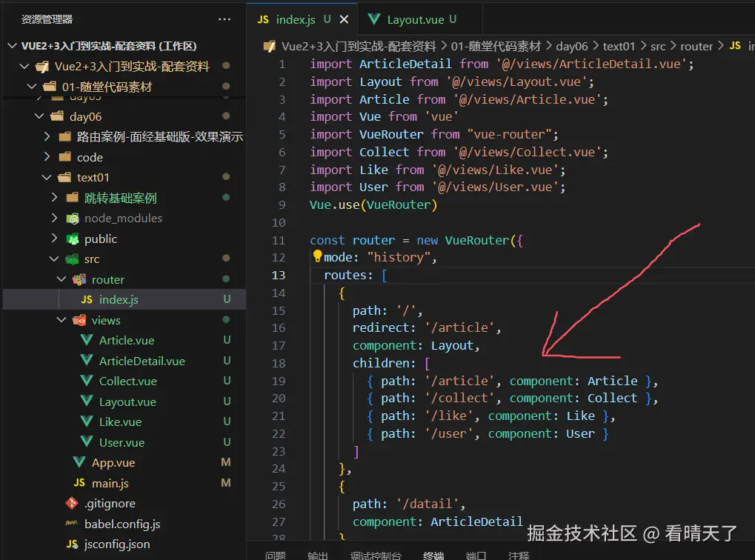This screenshot has height=560, width=755.
Task: Expand the 路由案例-面经基础版-效果演示 folder chevron
Action: click(x=47, y=137)
